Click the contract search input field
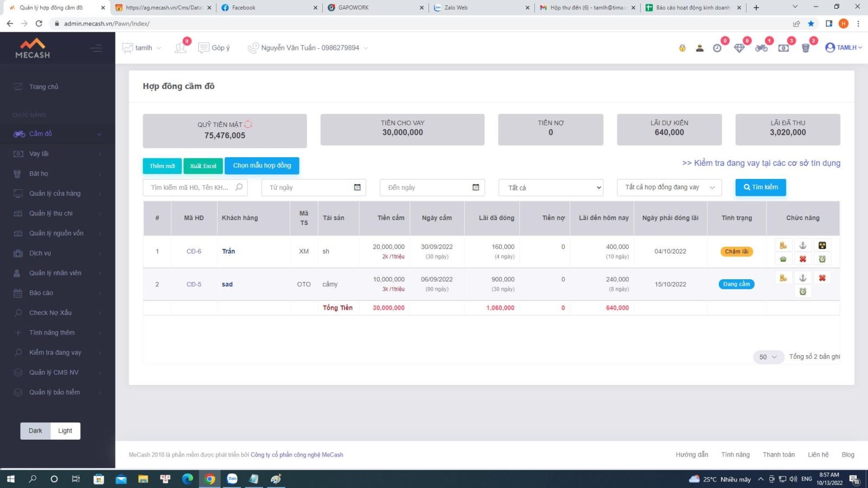This screenshot has height=488, width=868. pyautogui.click(x=190, y=188)
